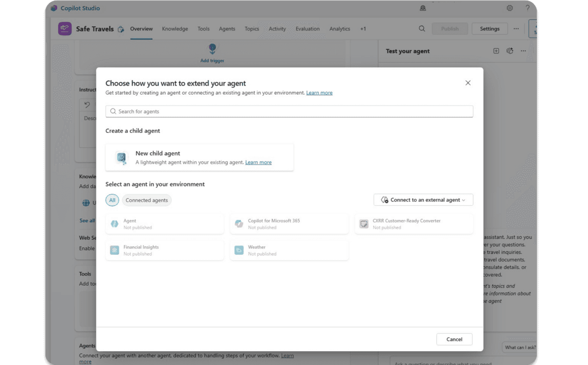The image size is (588, 365).
Task: Click the Add trigger icon
Action: (212, 48)
